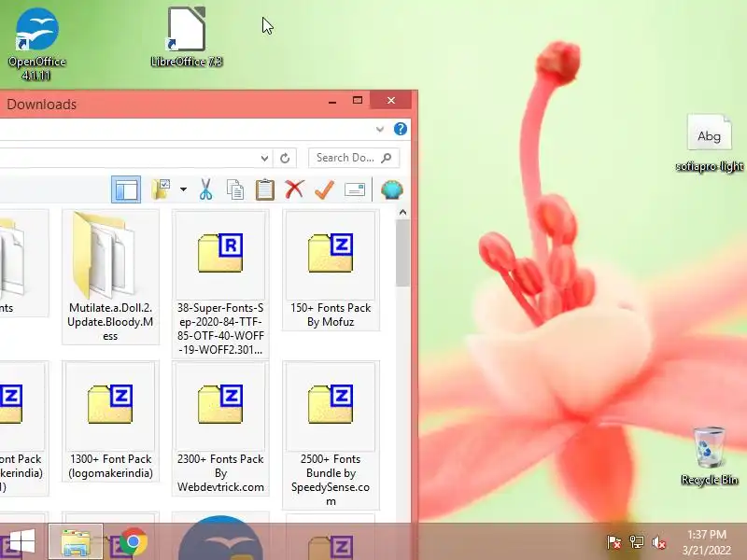The image size is (747, 560).
Task: Click the Rename icon in the toolbar
Action: [x=355, y=189]
